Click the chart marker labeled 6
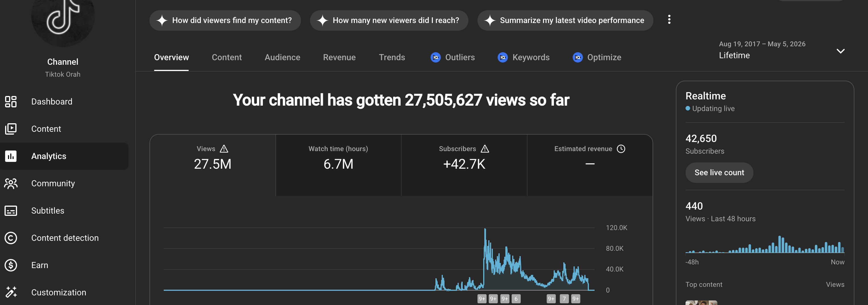 point(516,298)
